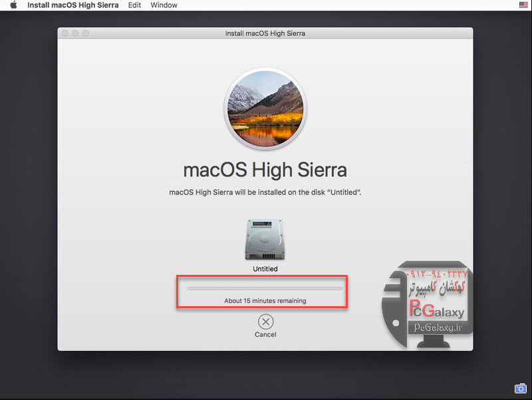Viewport: 532px width, 400px height.
Task: Open the Apple logo menu
Action: point(13,5)
